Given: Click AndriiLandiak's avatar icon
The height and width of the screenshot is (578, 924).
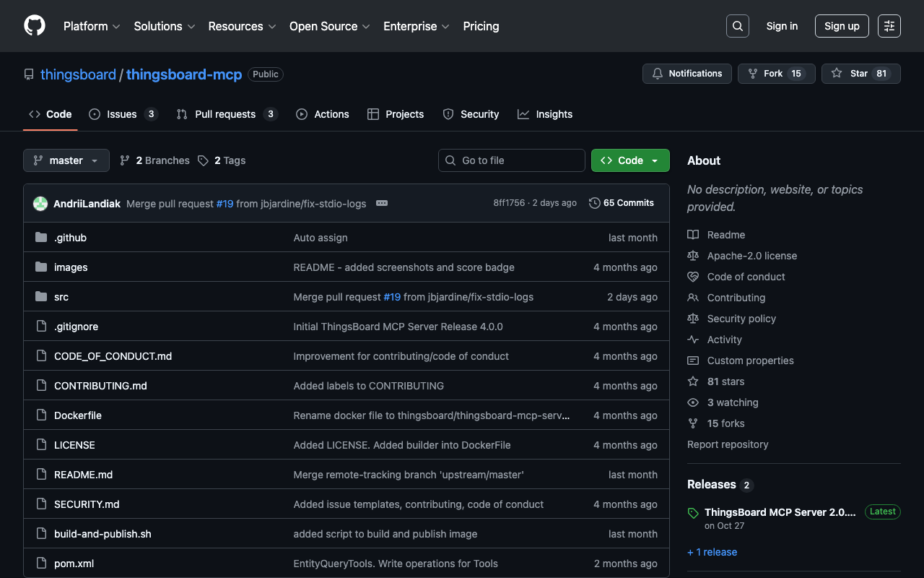Looking at the screenshot, I should (40, 204).
